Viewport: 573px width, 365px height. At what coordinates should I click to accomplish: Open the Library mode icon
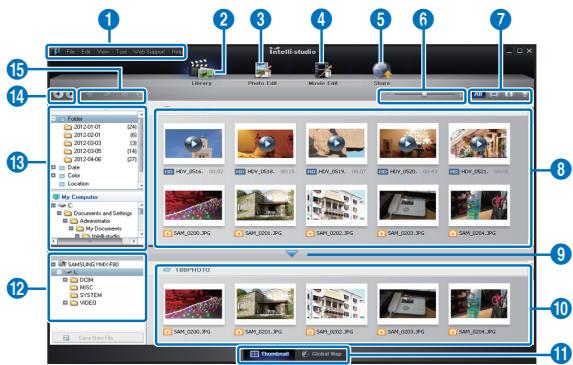[x=201, y=68]
